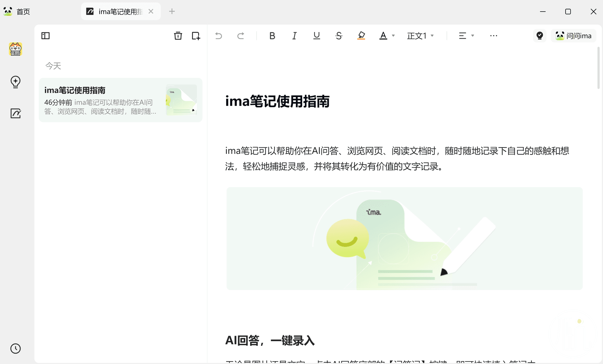Create a new note
Image resolution: width=603 pixels, height=364 pixels.
coord(196,36)
